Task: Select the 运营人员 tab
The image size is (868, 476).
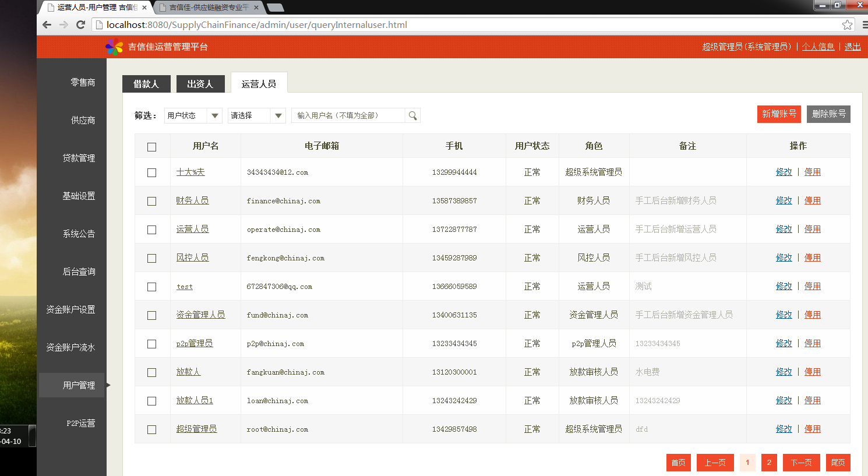Action: [x=259, y=83]
